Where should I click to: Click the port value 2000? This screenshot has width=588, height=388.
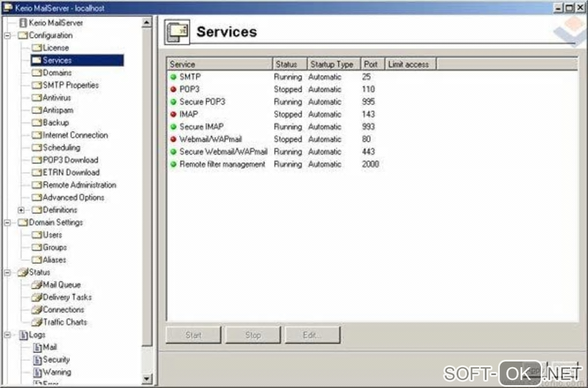[371, 164]
